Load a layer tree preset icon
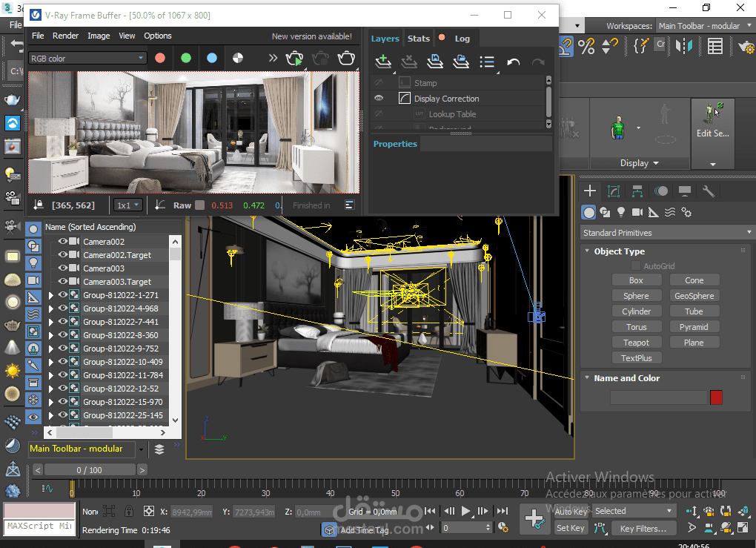Image resolution: width=756 pixels, height=548 pixels. pos(461,62)
